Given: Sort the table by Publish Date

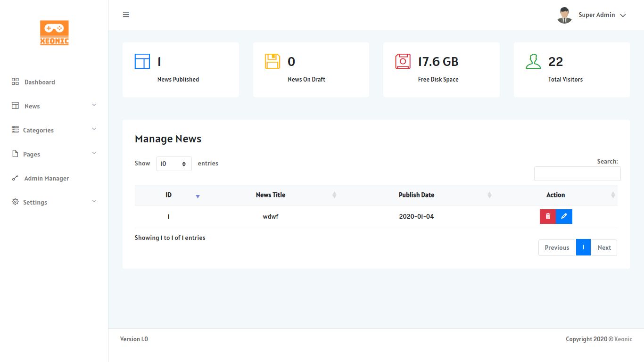Looking at the screenshot, I should coord(416,195).
